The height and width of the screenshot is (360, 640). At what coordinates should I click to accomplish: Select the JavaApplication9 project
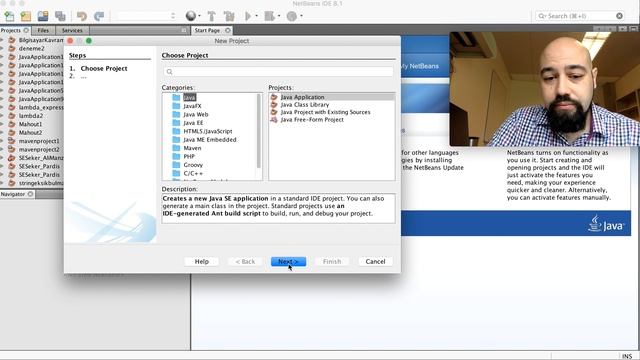41,99
